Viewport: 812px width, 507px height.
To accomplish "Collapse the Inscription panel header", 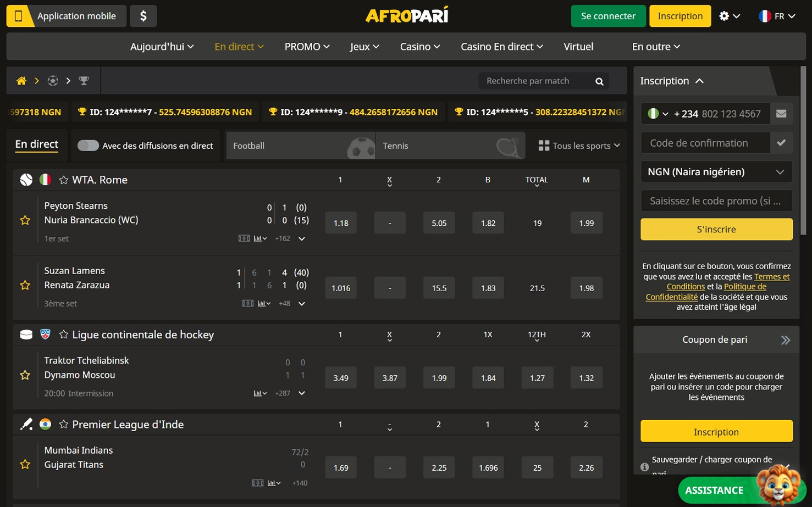I will [672, 81].
